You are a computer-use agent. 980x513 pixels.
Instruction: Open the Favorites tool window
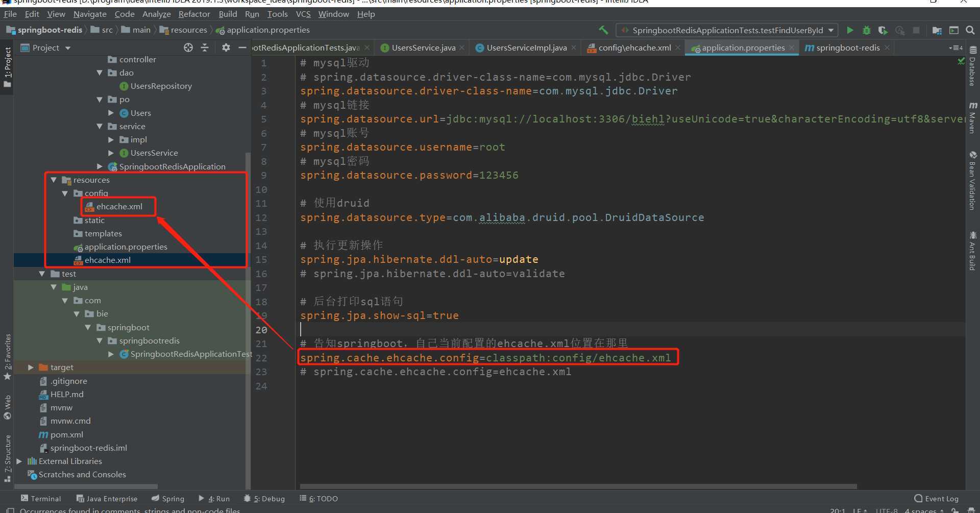point(7,356)
